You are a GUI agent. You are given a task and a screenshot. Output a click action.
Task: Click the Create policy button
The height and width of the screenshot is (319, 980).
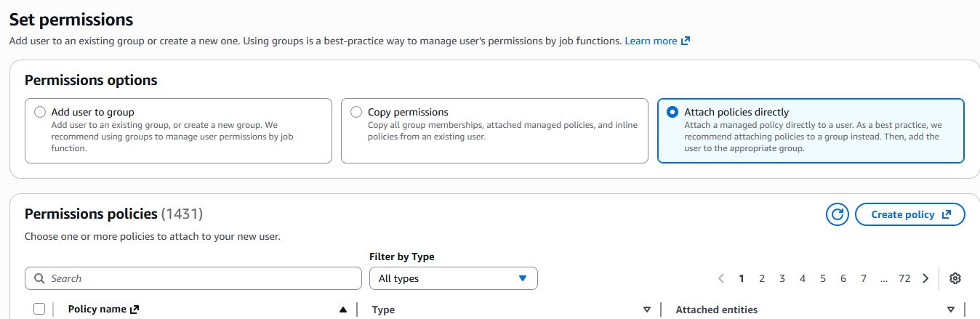pos(910,214)
